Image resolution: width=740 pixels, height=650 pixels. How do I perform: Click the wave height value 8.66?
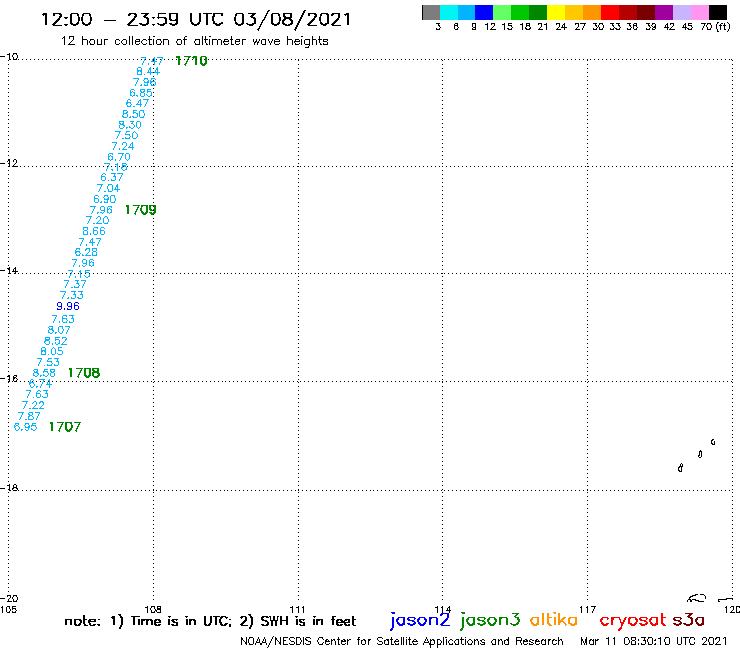tap(94, 231)
